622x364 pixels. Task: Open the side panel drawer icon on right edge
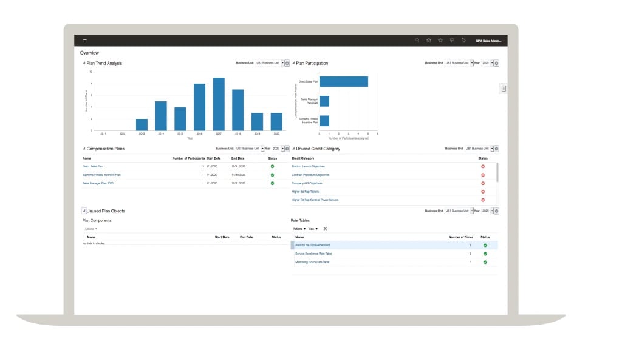tap(504, 89)
